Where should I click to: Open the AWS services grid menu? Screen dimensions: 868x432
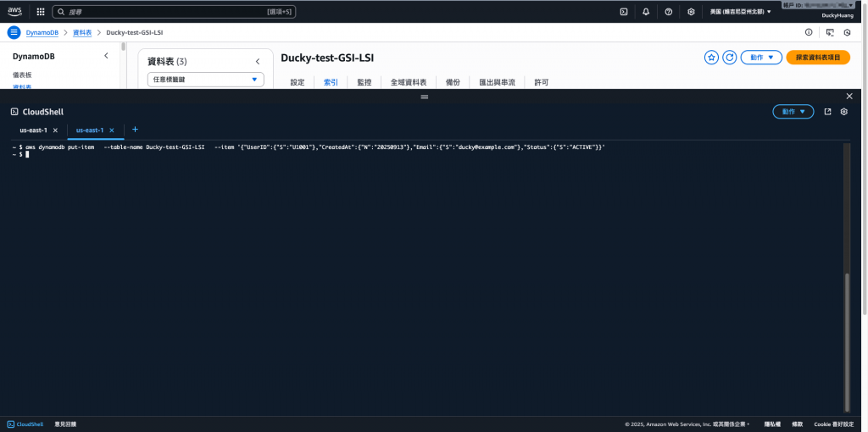(41, 12)
